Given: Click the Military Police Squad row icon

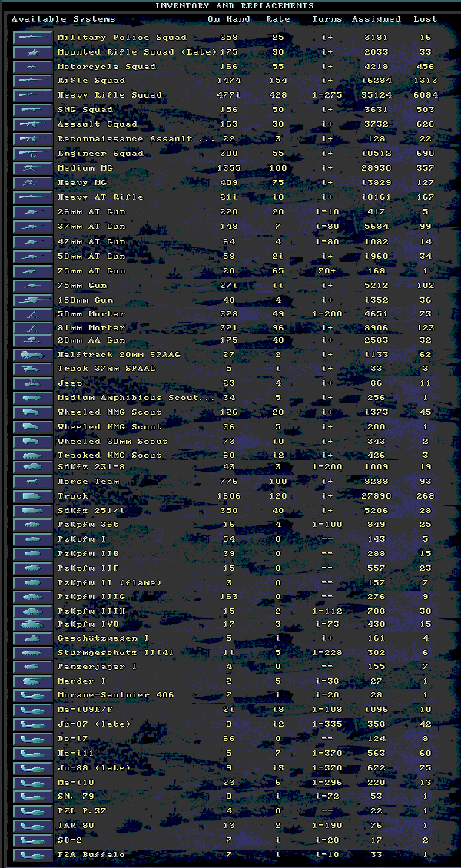Looking at the screenshot, I should point(33,38).
